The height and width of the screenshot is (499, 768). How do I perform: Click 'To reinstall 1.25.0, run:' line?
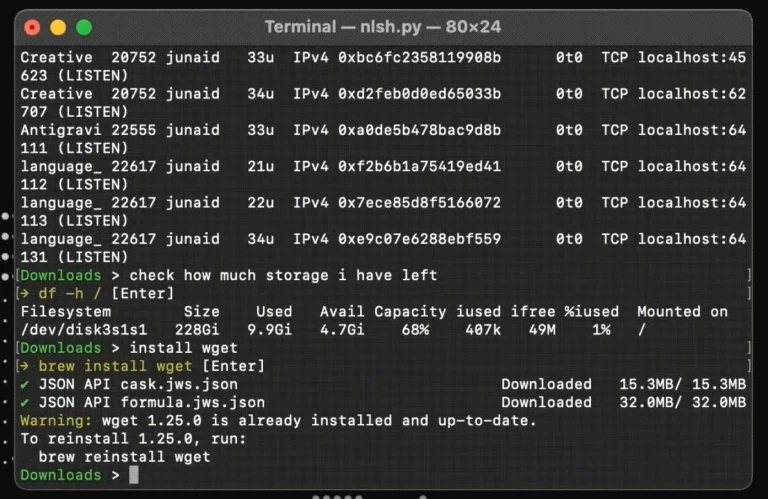point(133,439)
